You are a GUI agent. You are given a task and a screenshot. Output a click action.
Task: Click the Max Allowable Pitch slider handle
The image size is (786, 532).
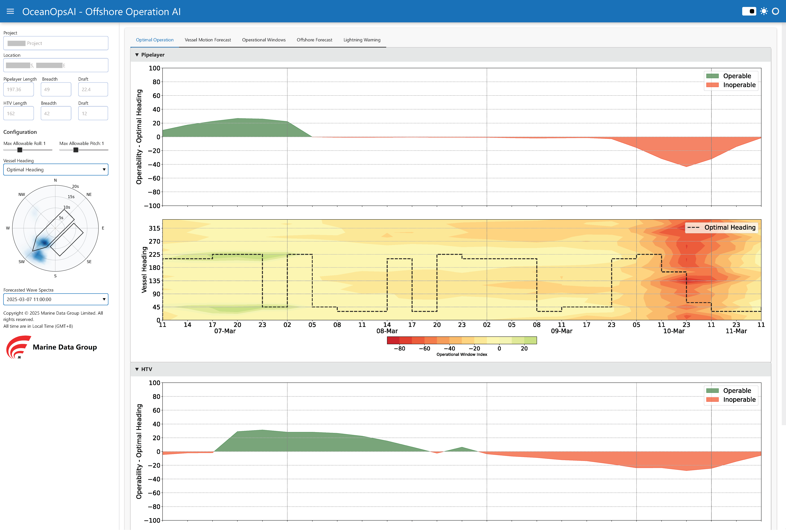click(76, 150)
